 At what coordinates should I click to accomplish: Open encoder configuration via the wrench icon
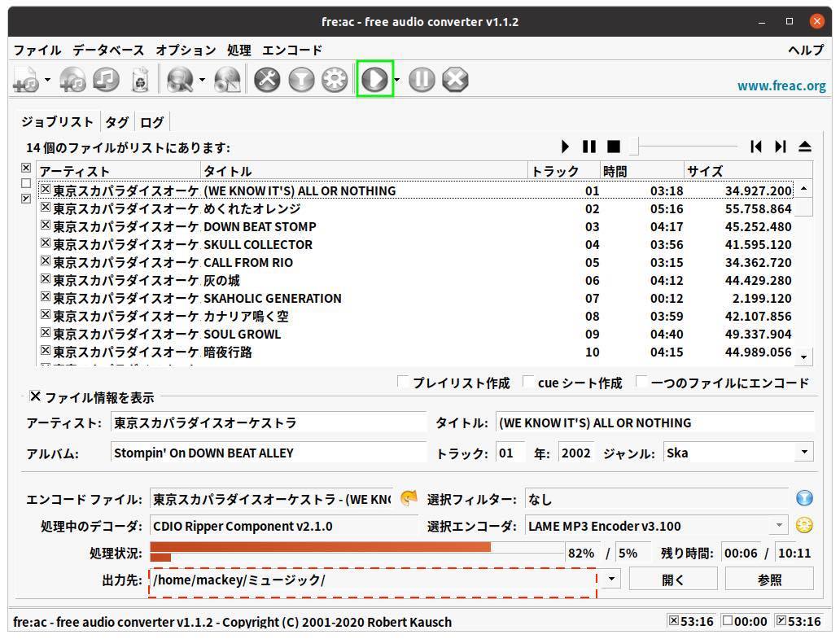click(x=267, y=79)
